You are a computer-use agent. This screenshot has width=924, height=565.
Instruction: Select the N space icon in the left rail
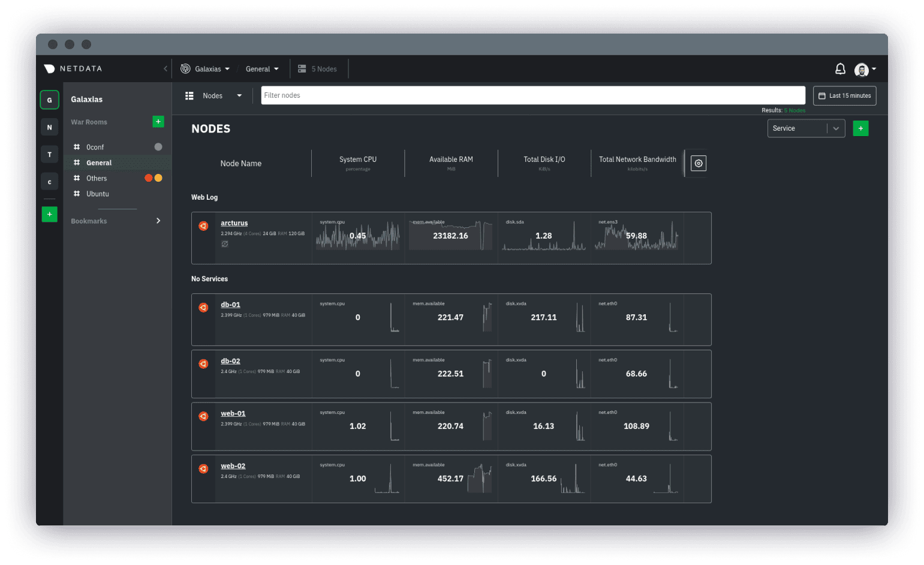click(x=49, y=127)
